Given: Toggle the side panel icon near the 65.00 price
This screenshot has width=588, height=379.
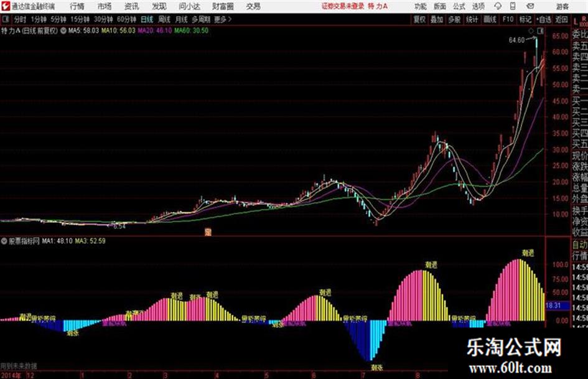Looking at the screenshot, I should [540, 30].
